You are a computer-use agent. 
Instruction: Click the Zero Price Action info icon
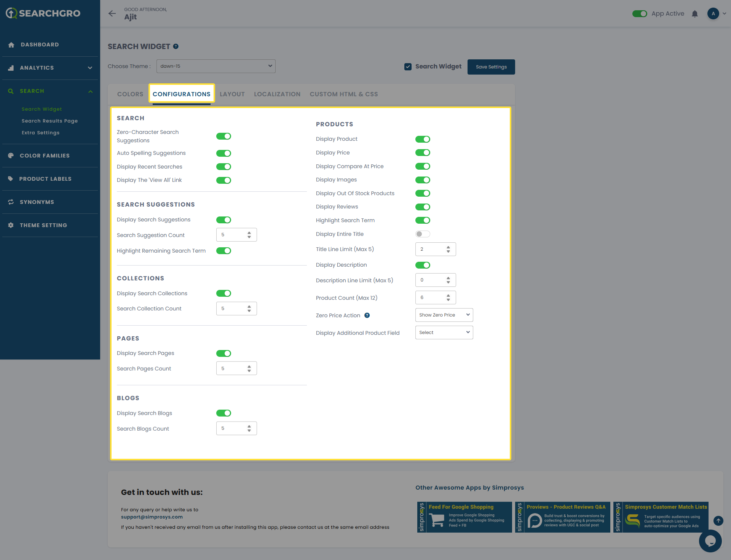click(367, 315)
